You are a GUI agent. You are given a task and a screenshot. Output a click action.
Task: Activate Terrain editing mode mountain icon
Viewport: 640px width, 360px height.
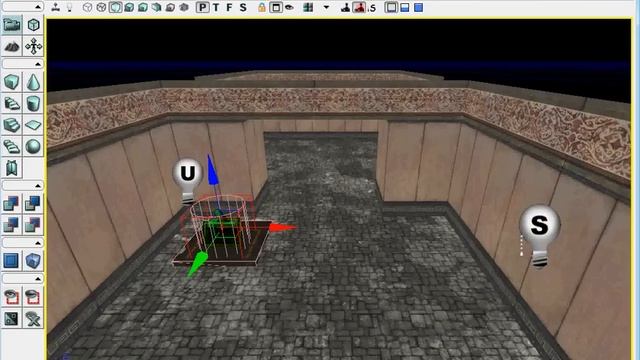coord(11,47)
